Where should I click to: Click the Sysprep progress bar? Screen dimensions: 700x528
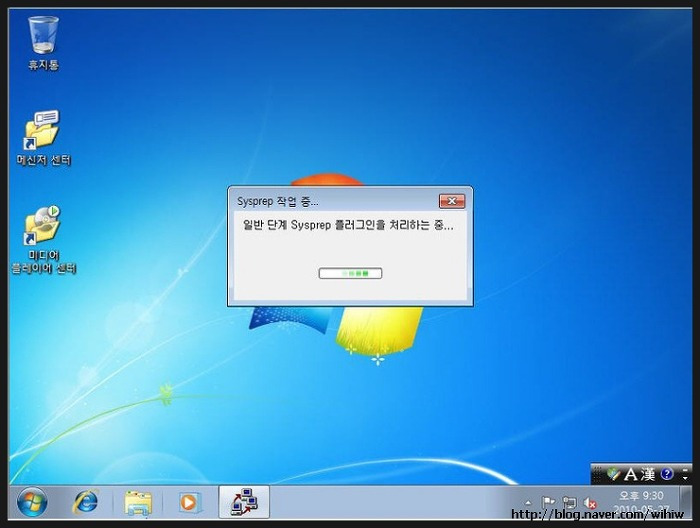tap(350, 273)
